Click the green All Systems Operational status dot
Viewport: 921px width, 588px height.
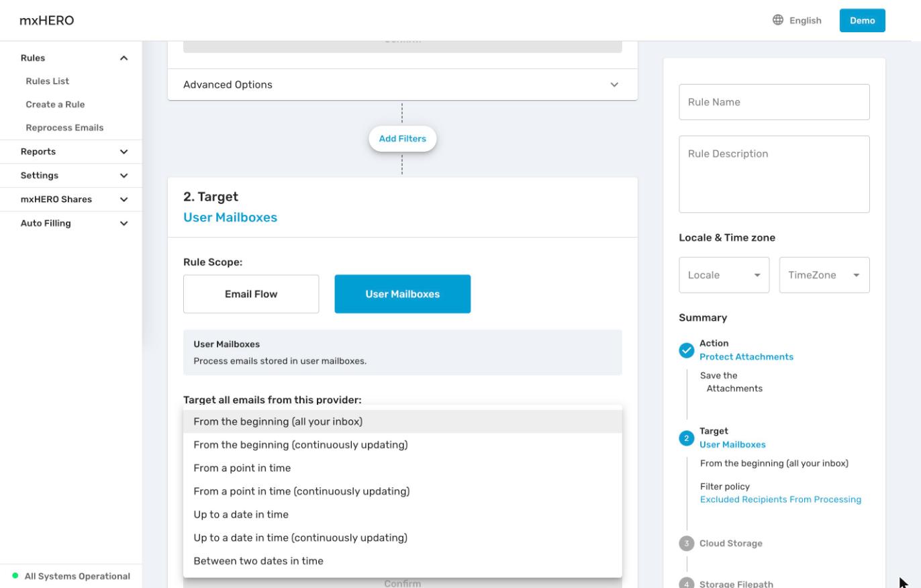[x=15, y=576]
